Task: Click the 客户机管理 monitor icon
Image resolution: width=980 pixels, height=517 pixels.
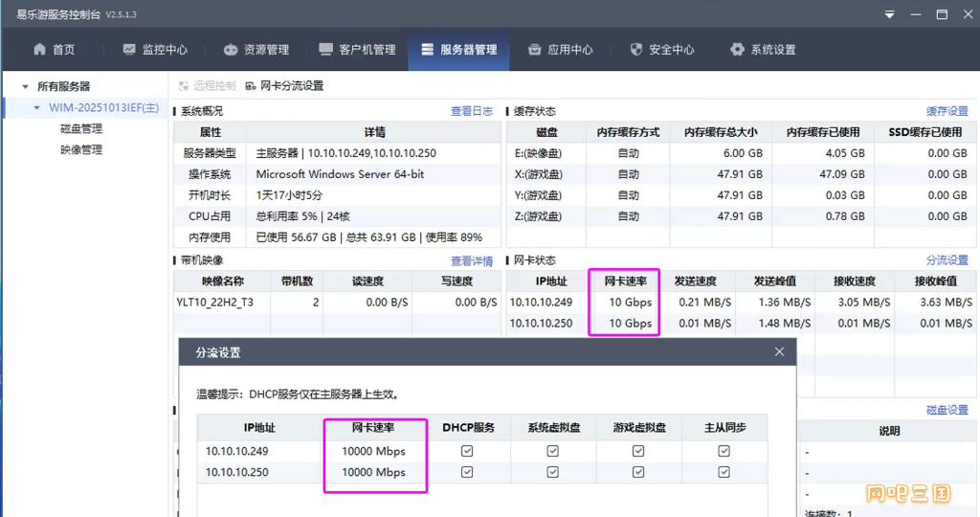Action: pyautogui.click(x=324, y=50)
